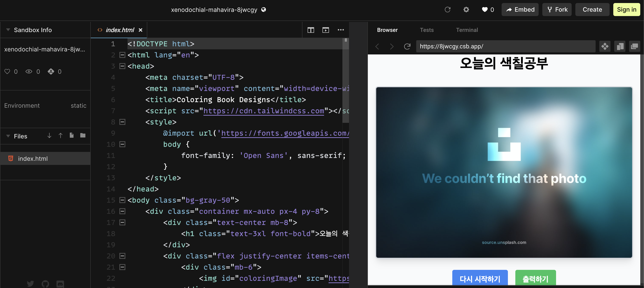Open the editor more options ellipsis
The image size is (644, 288).
coord(341,30)
